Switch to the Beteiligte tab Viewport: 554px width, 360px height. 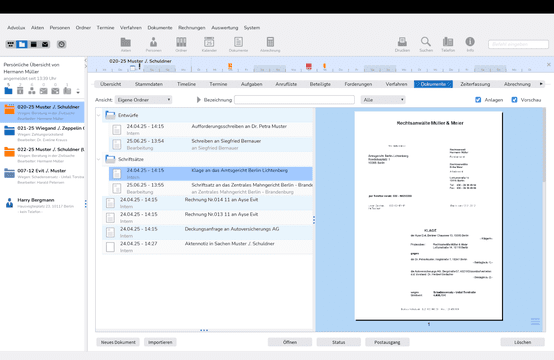click(320, 84)
